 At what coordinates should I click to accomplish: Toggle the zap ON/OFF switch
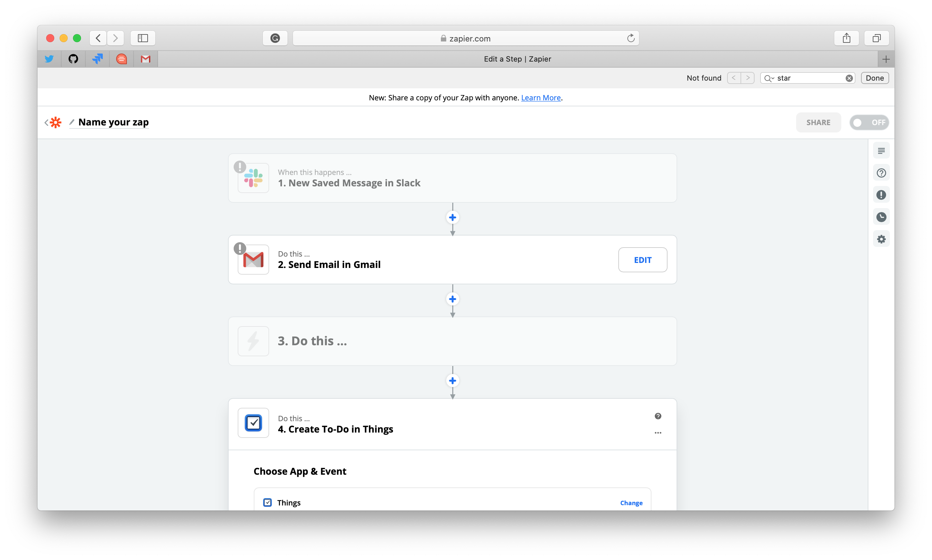(869, 122)
